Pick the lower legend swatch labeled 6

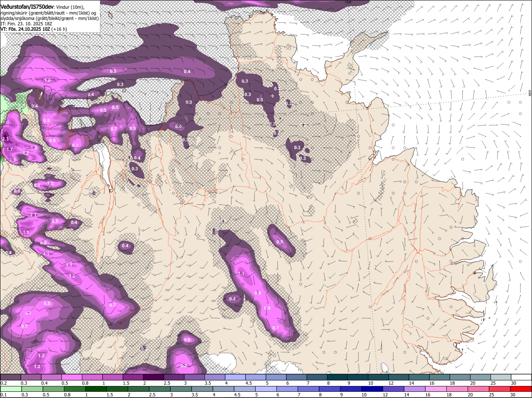(288, 389)
